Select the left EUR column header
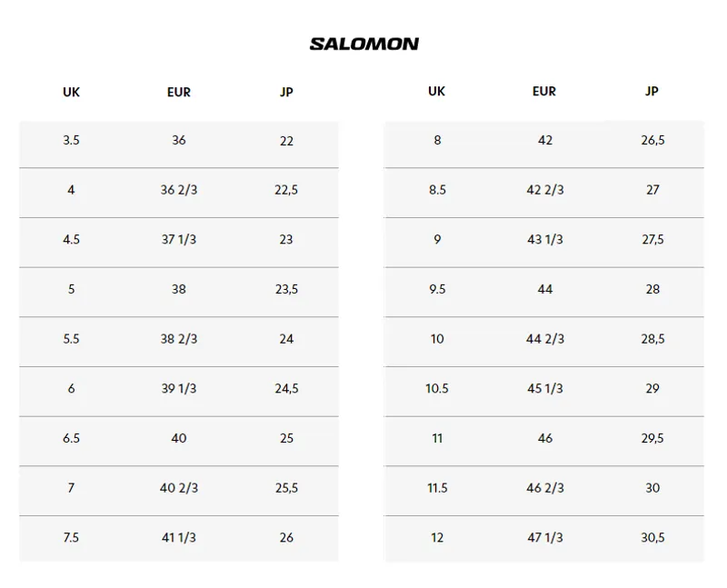 [179, 92]
